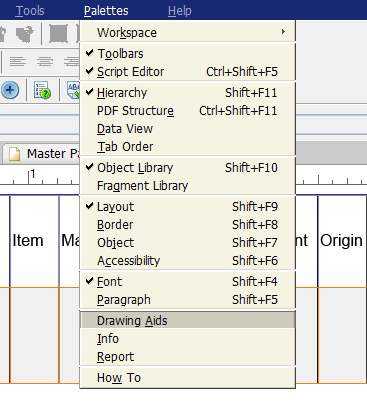Click the blue zoom in plus icon
This screenshot has height=402, width=367.
(10, 90)
